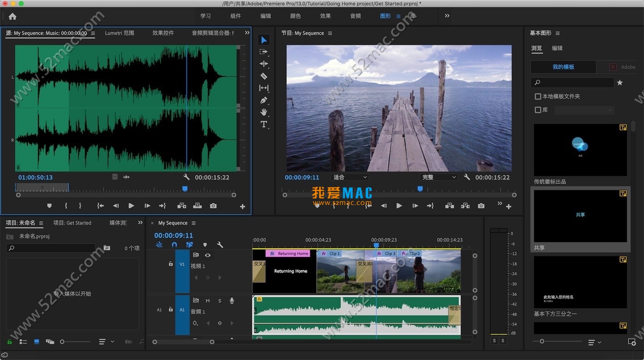Screen dimensions: 644x360
Task: Play the Source monitor clip
Action: pyautogui.click(x=131, y=206)
